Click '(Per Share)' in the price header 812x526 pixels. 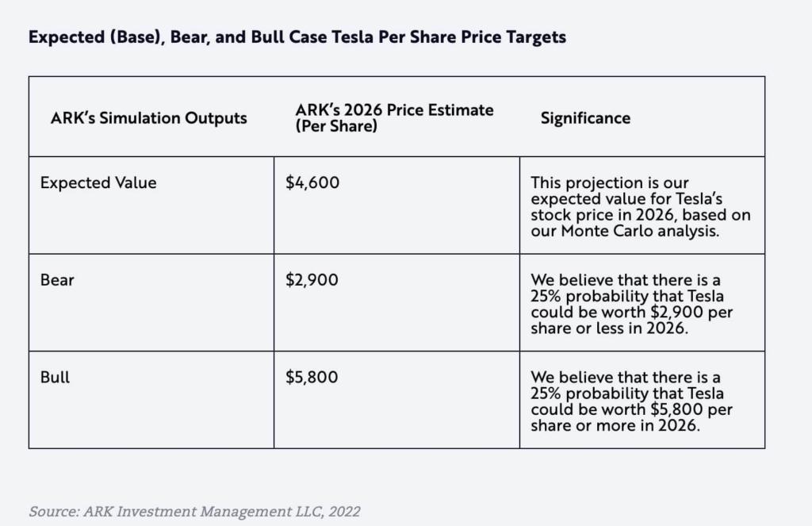coord(331,126)
